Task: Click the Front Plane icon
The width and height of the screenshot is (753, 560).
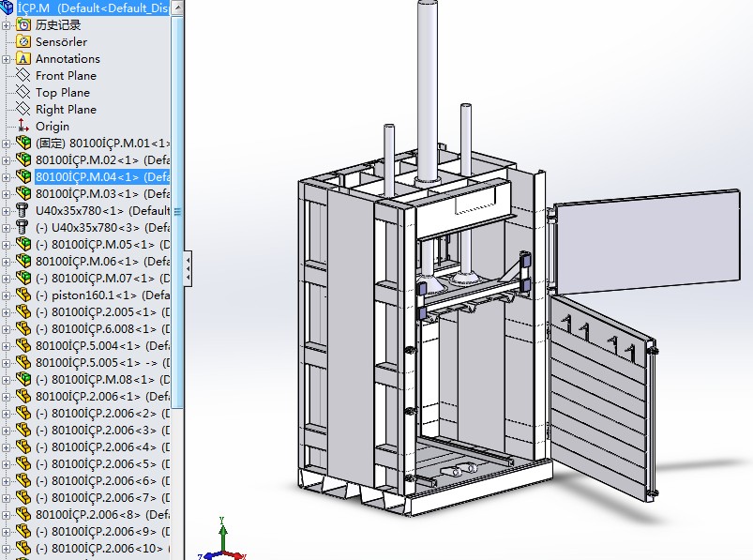Action: [x=23, y=75]
